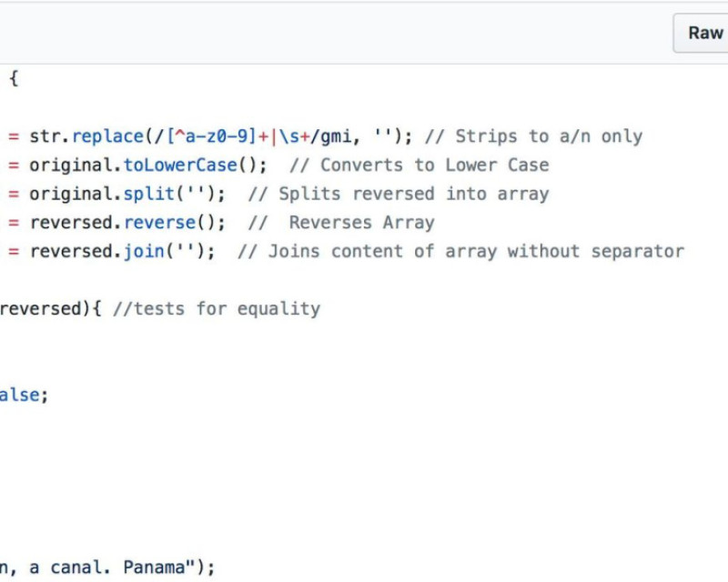Viewport: 728px width, 582px height.
Task: Click the partially visible false keyword
Action: [20, 396]
